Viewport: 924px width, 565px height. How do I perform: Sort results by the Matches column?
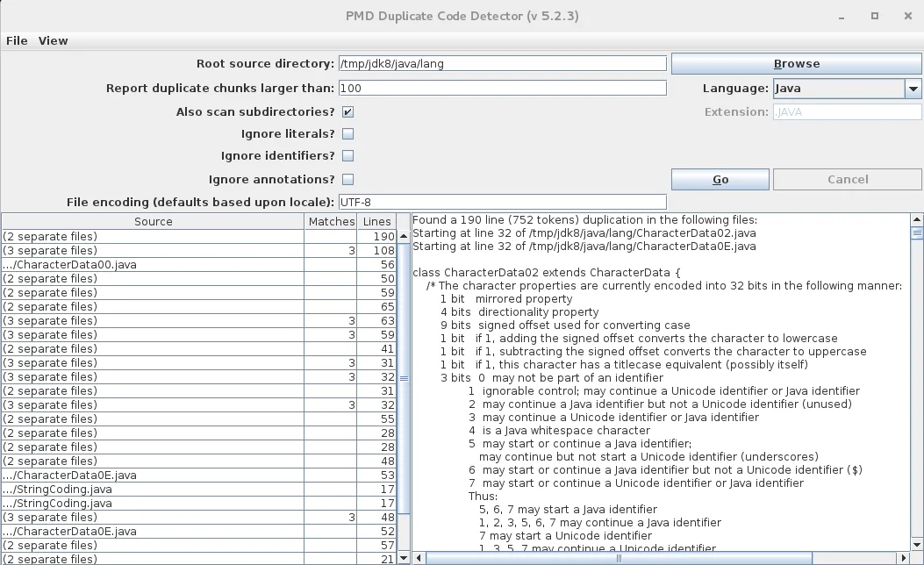point(331,221)
